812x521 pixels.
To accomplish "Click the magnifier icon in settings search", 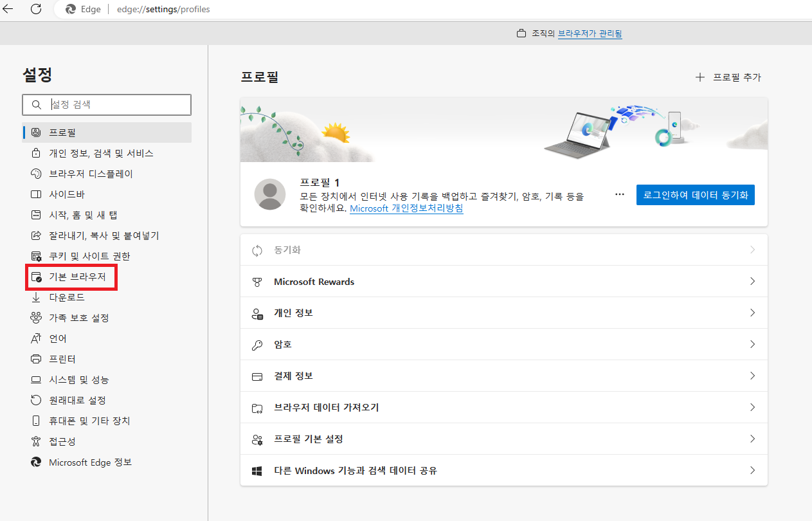I will click(36, 104).
